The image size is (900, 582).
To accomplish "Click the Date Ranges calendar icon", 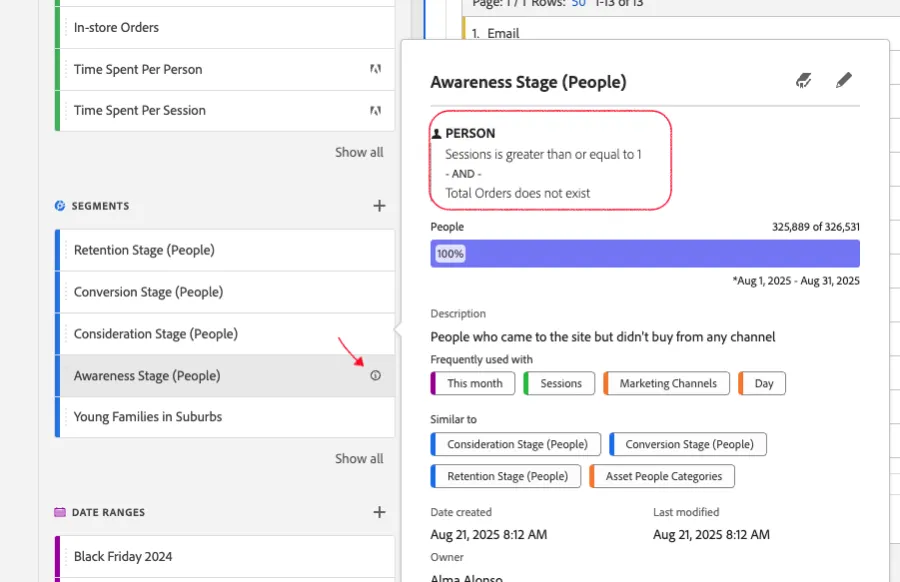I will pyautogui.click(x=60, y=512).
